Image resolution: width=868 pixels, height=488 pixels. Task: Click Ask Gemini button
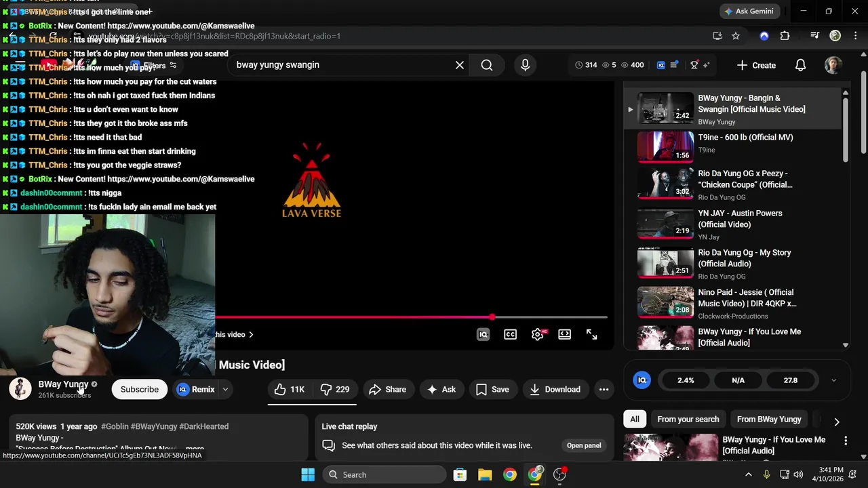click(750, 12)
